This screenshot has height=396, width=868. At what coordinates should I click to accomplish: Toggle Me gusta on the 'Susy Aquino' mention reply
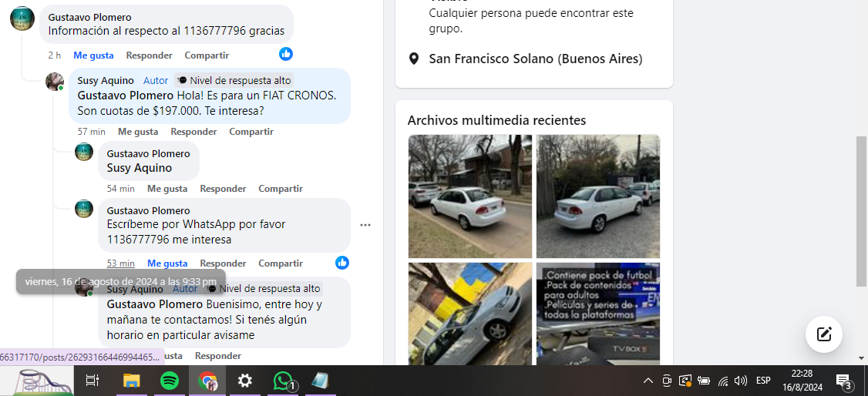click(x=167, y=189)
